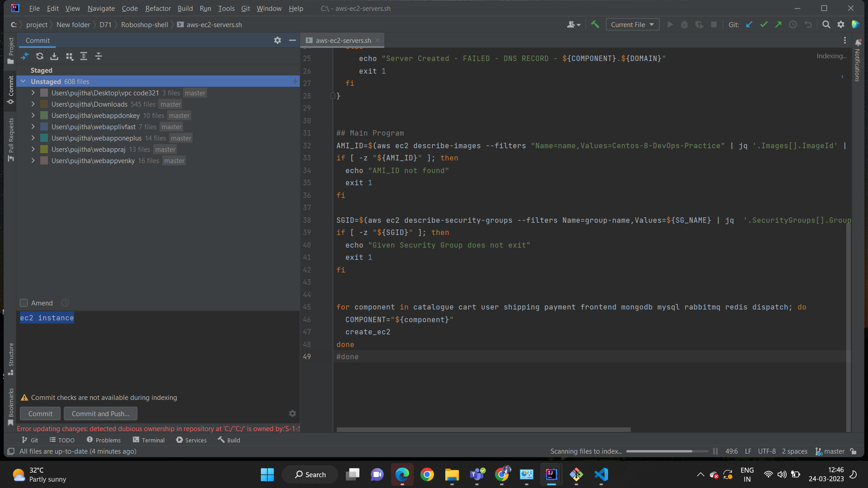Open the Terminal tool window tab

click(148, 440)
